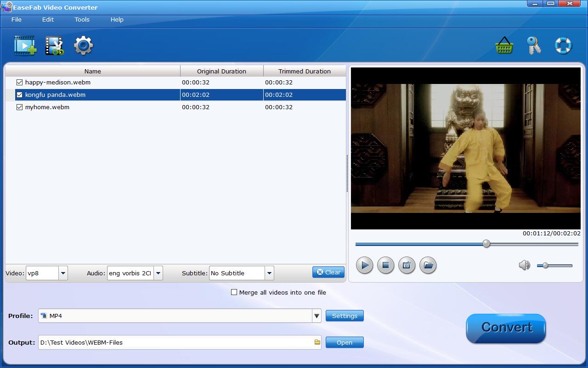Select myhome.webm file row

[x=175, y=107]
